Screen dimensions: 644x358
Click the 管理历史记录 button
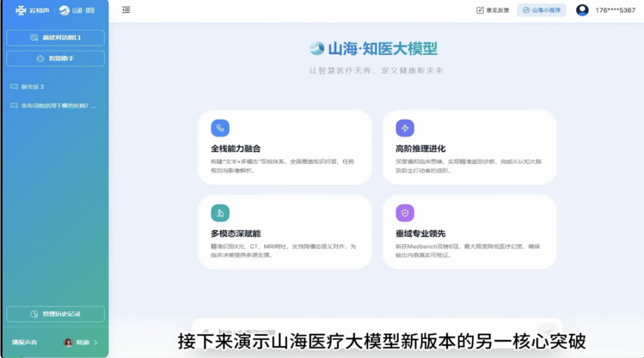coord(55,314)
